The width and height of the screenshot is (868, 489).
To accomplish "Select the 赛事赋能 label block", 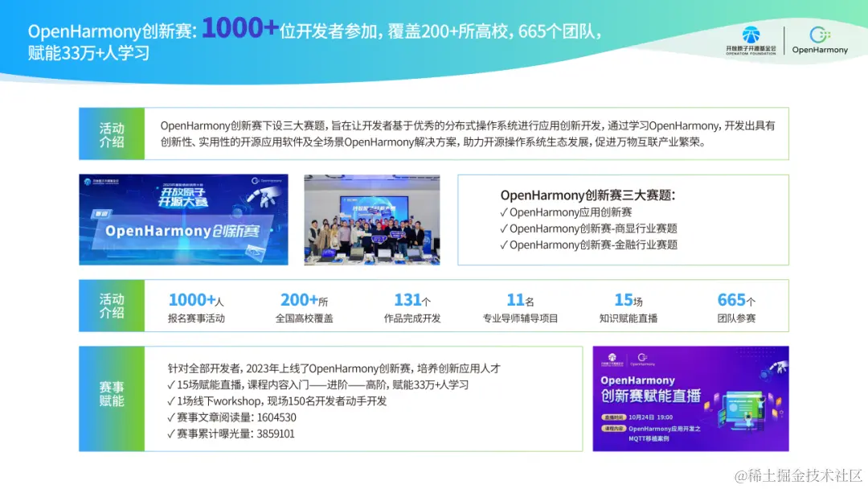I will (112, 398).
